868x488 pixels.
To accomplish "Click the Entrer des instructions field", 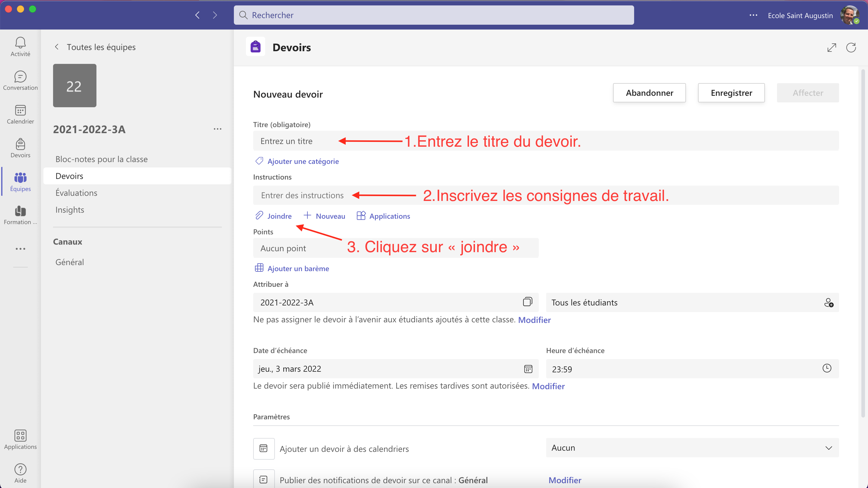I will coord(546,195).
